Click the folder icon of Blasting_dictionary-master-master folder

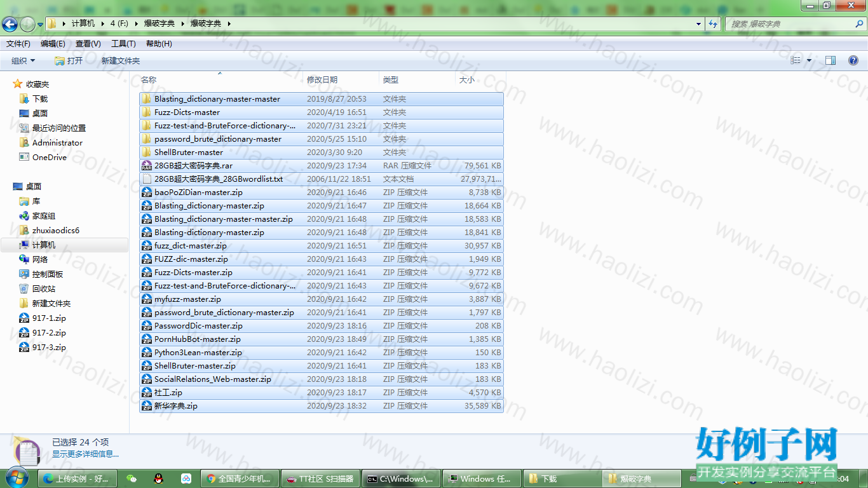point(147,99)
